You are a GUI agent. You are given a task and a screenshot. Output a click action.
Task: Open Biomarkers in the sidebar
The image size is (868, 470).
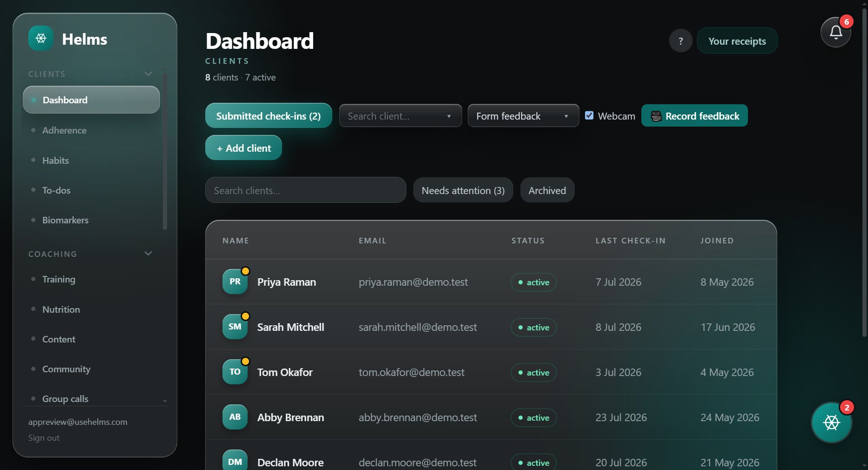[x=65, y=220]
